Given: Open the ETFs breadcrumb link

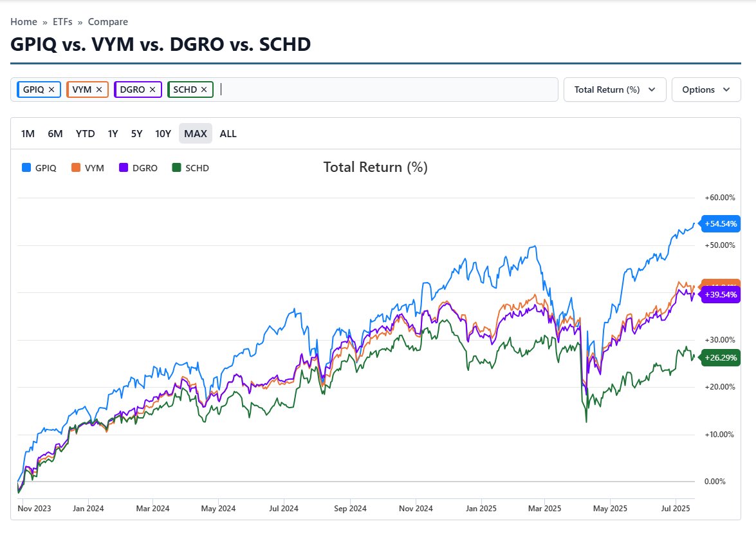Looking at the screenshot, I should pos(62,22).
